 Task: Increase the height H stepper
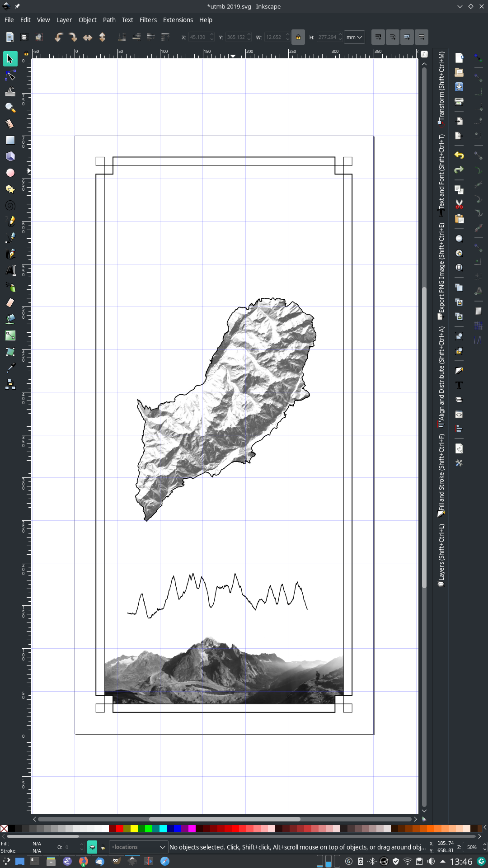pos(340,35)
